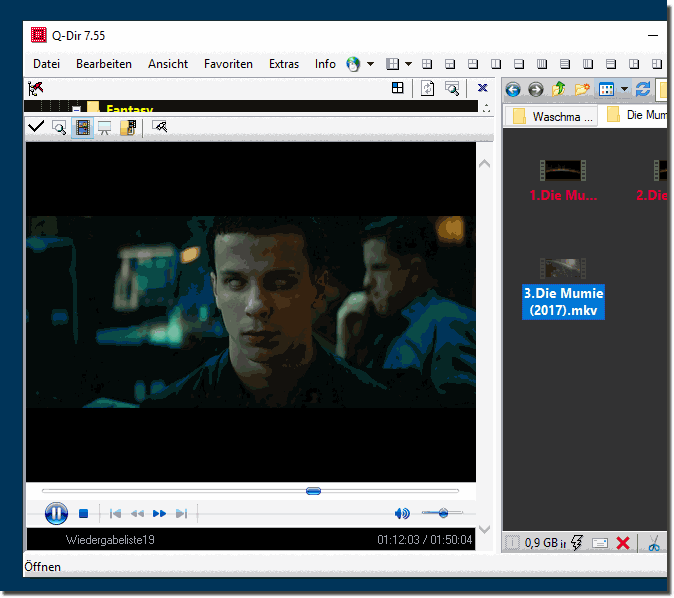
Task: Click the view mode thumbnails icon
Action: coord(606,89)
